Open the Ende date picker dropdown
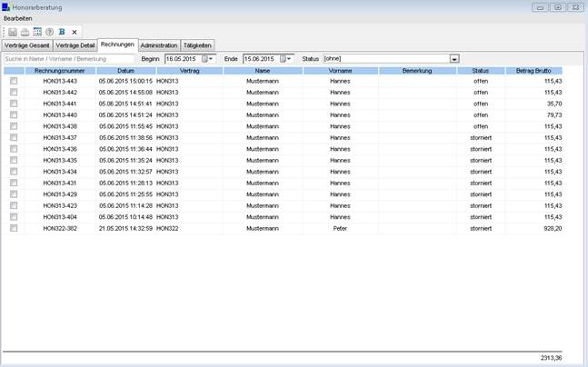Screen dimensions: 588x367 pyautogui.click(x=289, y=59)
